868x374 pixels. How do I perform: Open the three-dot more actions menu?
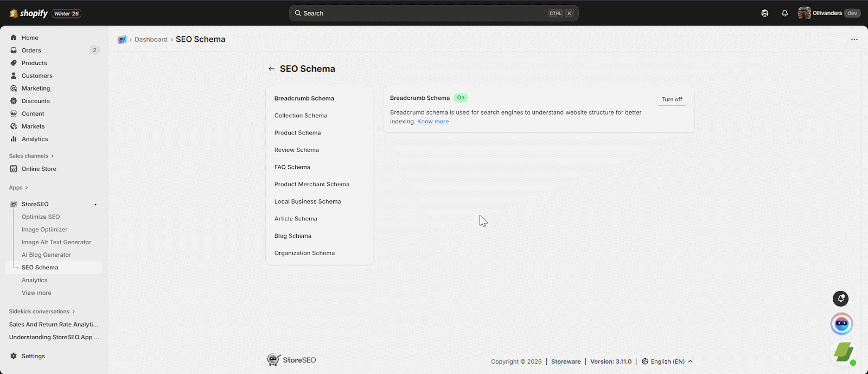point(854,40)
